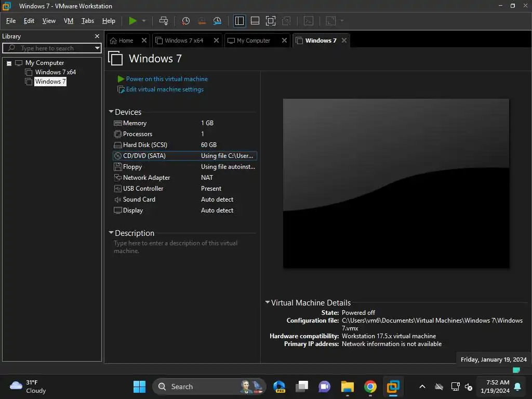Click the library search input field

pyautogui.click(x=51, y=48)
